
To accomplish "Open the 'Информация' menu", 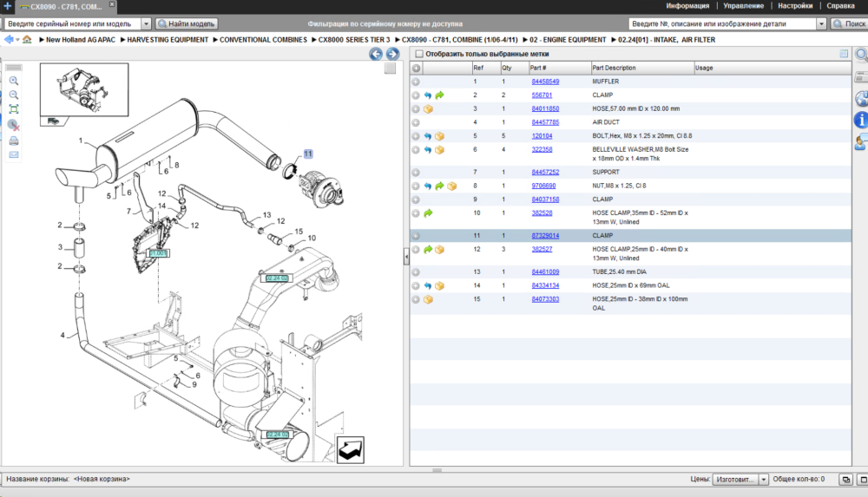I will click(x=687, y=5).
